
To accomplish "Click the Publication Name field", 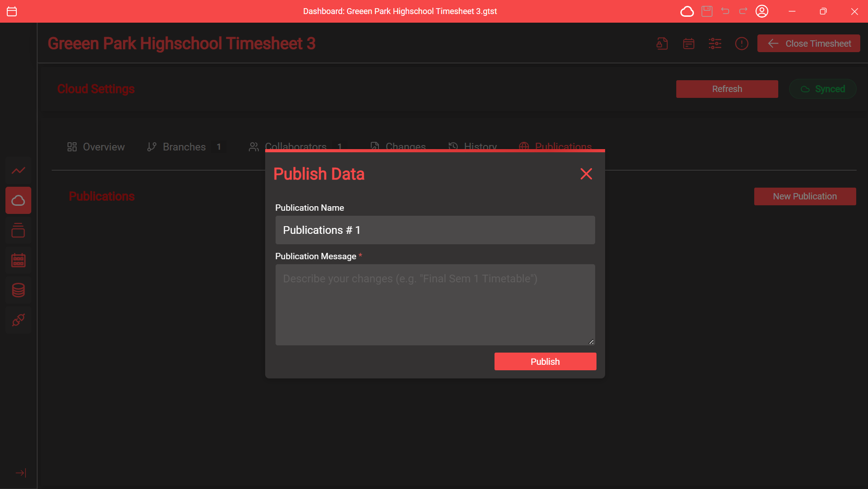I will [435, 230].
